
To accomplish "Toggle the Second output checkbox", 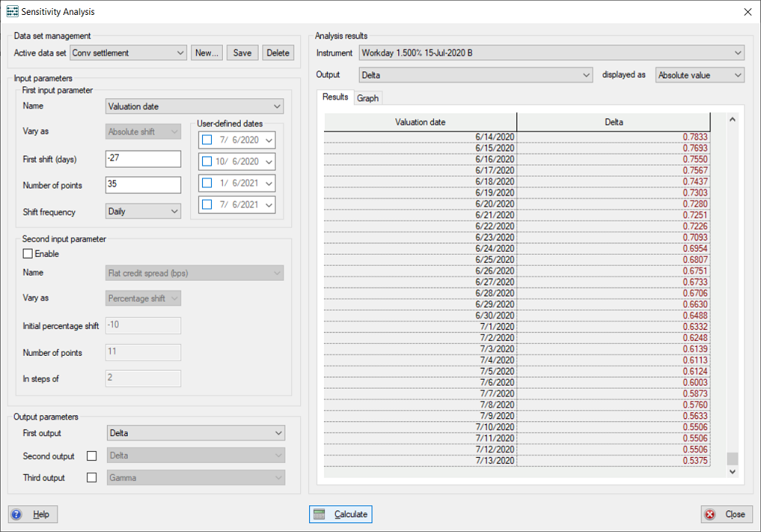I will click(x=91, y=455).
